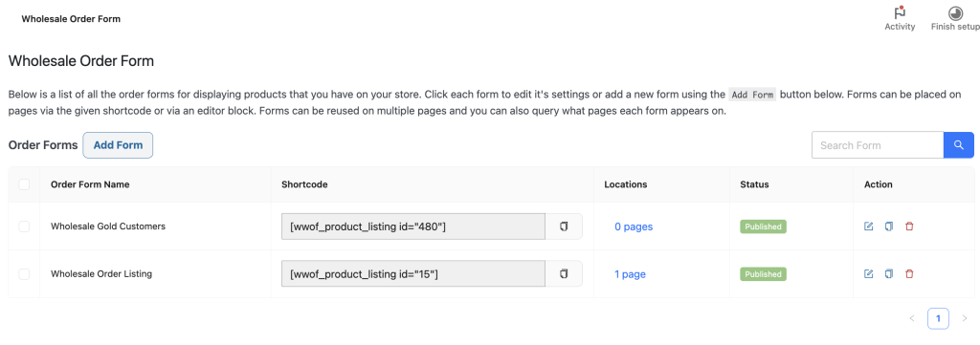980x345 pixels.
Task: Click the Wholesale Order Form top bar title
Action: [x=71, y=19]
